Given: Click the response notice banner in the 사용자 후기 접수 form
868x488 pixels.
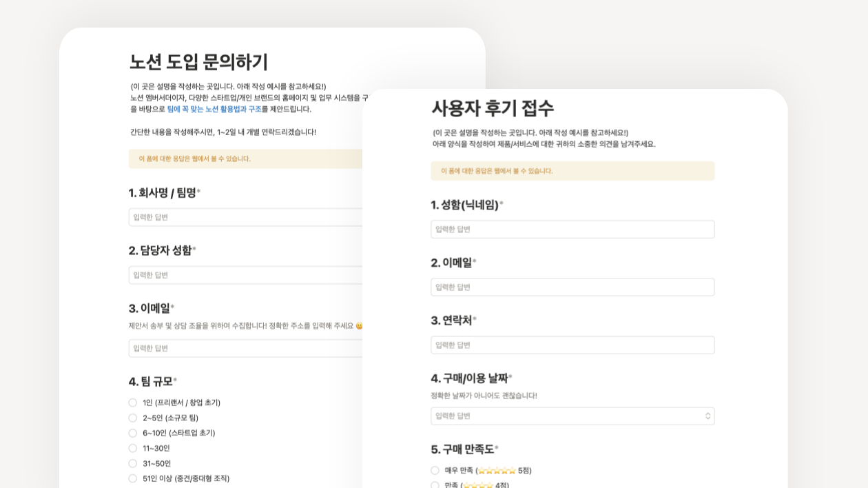Looking at the screenshot, I should [572, 171].
